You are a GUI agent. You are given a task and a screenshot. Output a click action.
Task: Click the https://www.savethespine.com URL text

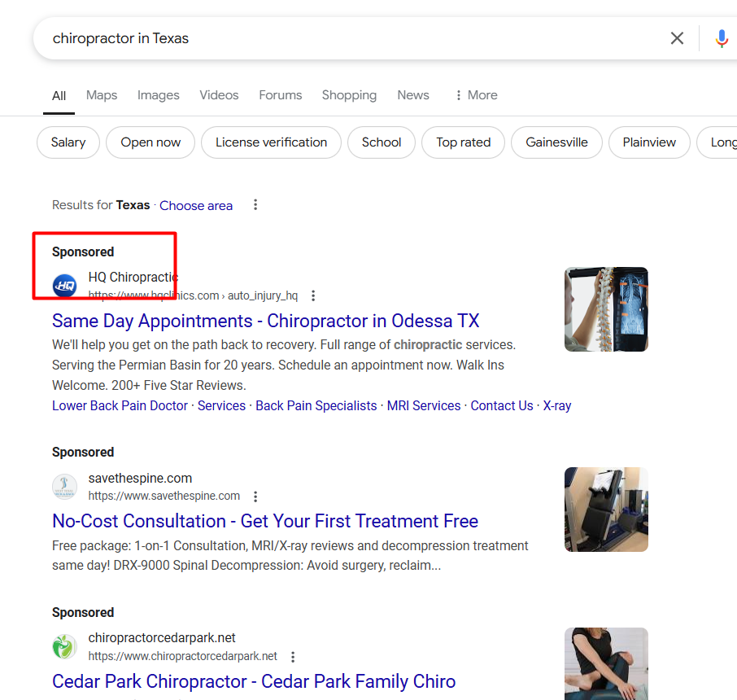(164, 496)
